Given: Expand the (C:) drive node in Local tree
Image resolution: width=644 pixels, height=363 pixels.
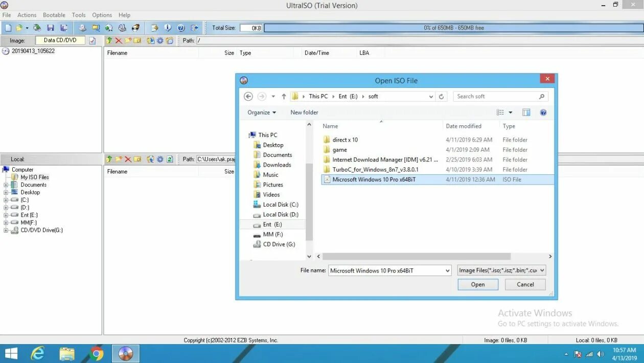Looking at the screenshot, I should click(6, 200).
